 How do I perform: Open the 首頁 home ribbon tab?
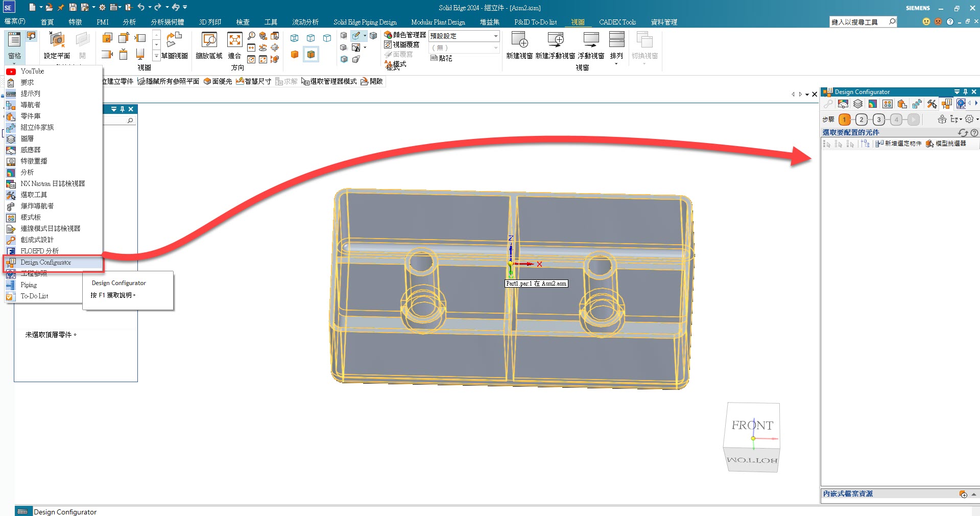[x=47, y=22]
